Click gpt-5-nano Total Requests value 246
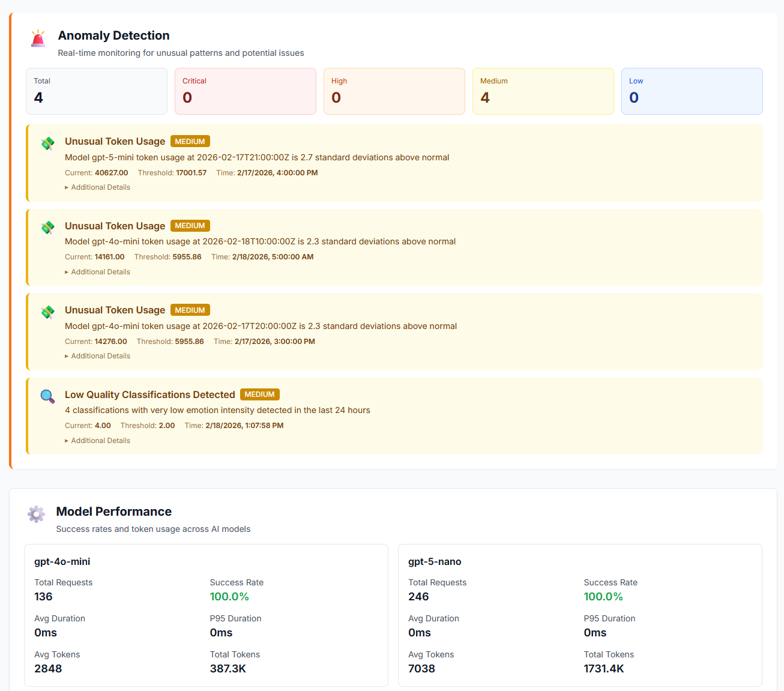This screenshot has width=784, height=691. (x=418, y=597)
